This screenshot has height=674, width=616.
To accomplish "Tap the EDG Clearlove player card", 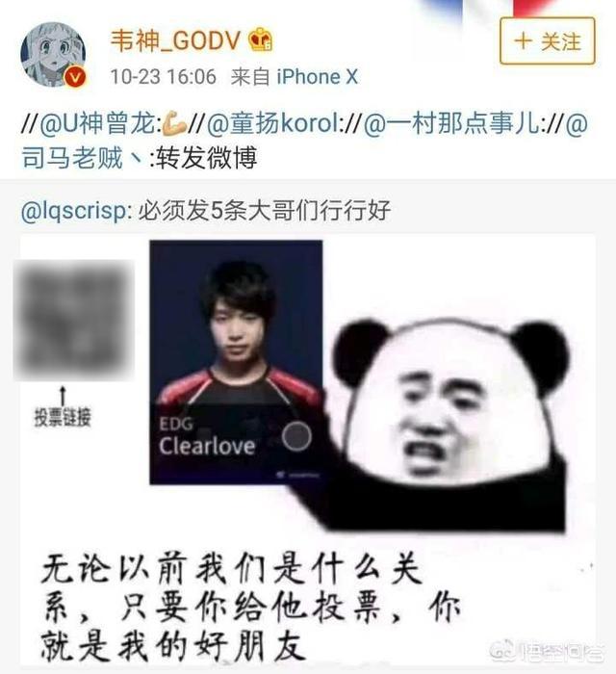I will click(236, 362).
